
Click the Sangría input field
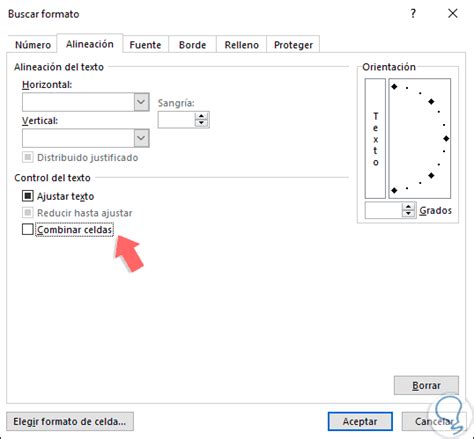pyautogui.click(x=177, y=120)
